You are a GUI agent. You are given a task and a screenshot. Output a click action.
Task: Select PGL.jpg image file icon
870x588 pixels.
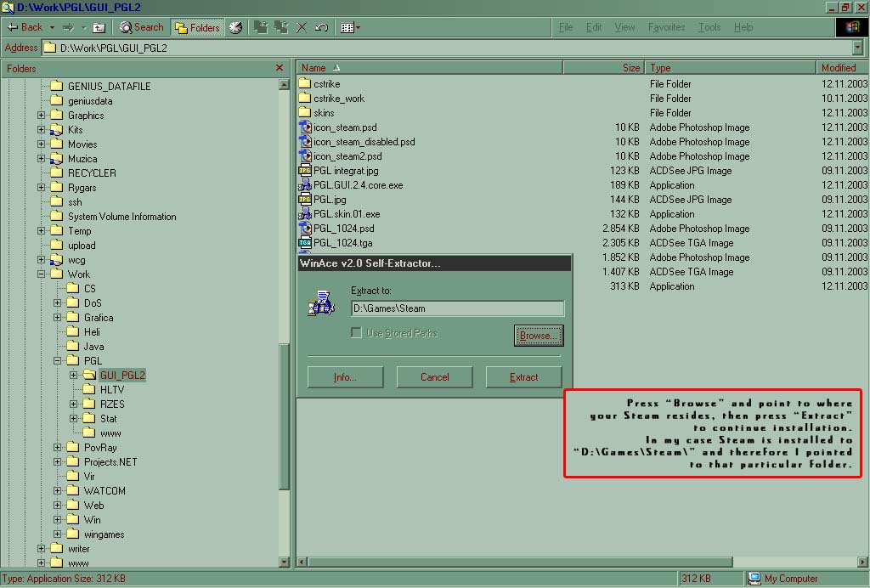coord(305,199)
